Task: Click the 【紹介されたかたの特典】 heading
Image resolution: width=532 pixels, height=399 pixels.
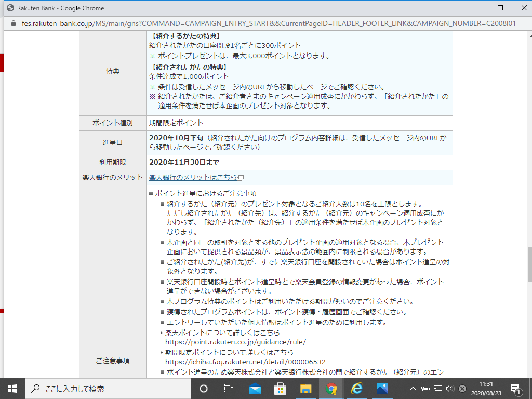Action: point(190,67)
